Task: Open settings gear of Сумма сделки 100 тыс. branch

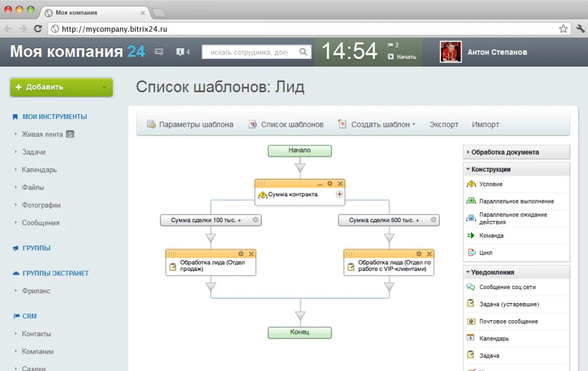Action: (255, 220)
